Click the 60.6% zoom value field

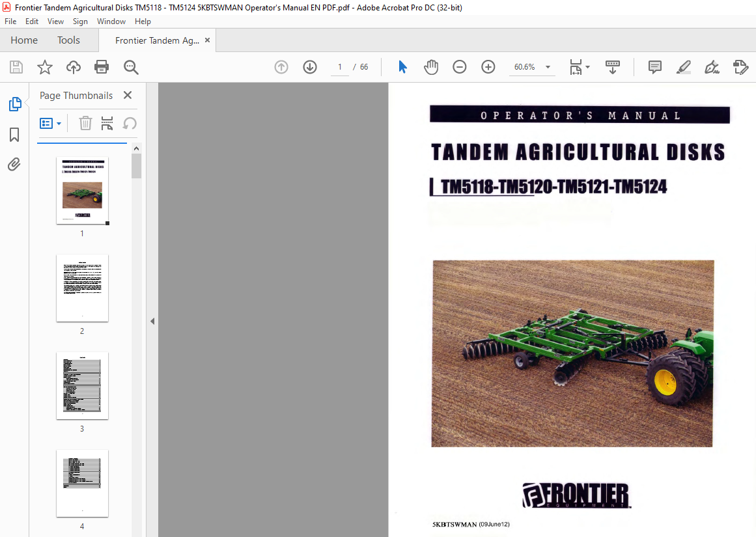tap(525, 67)
